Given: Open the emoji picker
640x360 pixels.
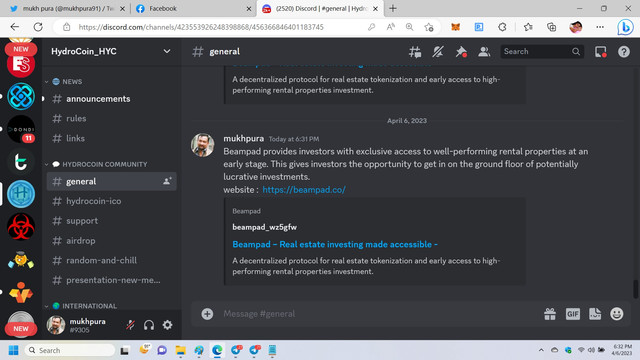Looking at the screenshot, I should (617, 313).
